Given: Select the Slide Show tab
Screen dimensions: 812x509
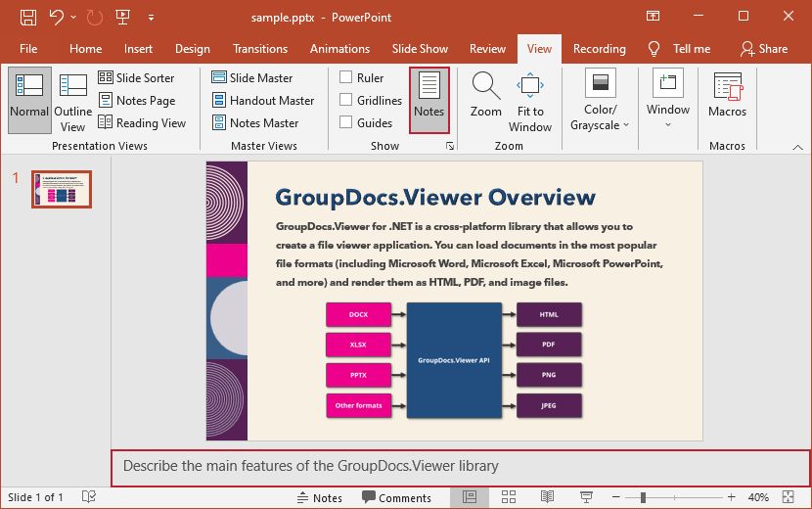Looking at the screenshot, I should tap(420, 49).
